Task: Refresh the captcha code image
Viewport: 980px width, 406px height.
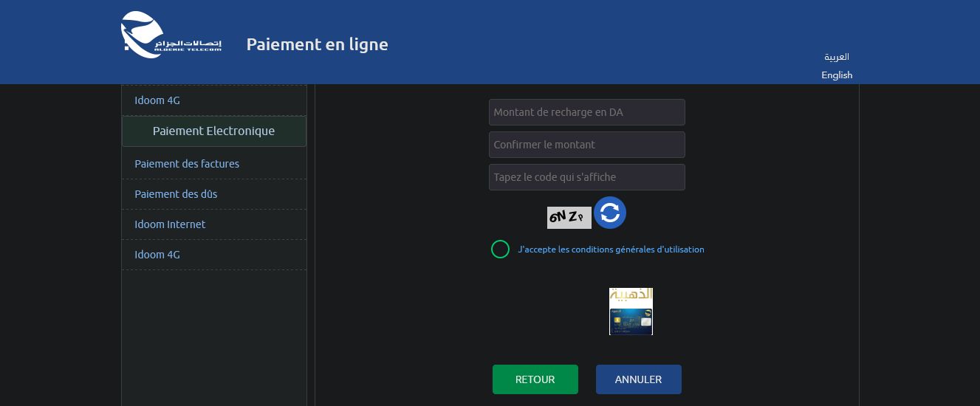Action: (610, 213)
